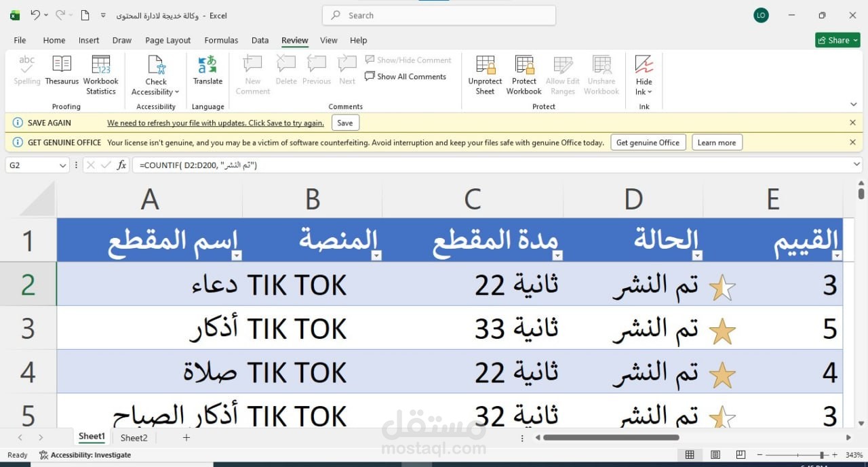Switch to Page Layout view in status bar

pyautogui.click(x=715, y=455)
